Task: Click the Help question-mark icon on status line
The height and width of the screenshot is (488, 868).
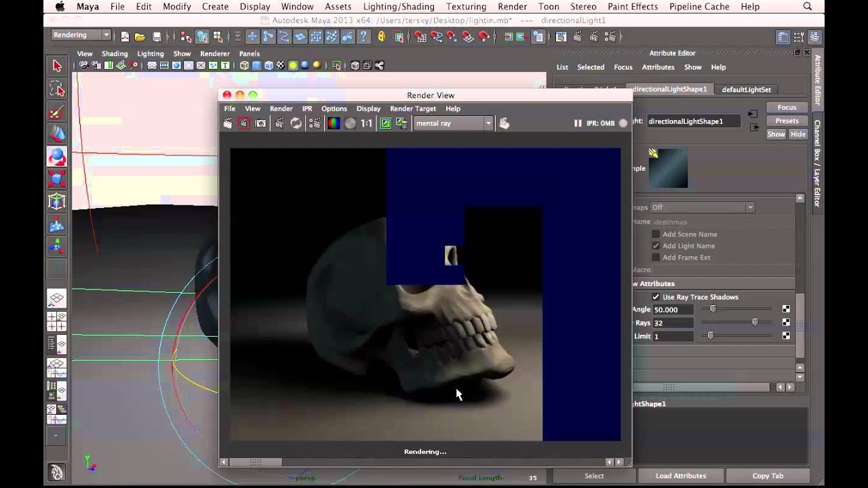Action: [x=364, y=37]
